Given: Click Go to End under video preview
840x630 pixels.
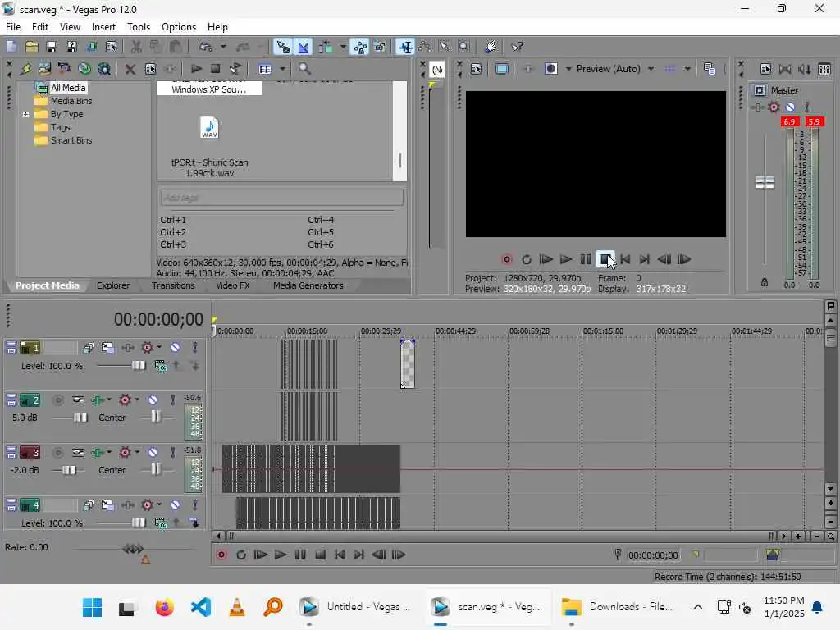Looking at the screenshot, I should coord(645,259).
